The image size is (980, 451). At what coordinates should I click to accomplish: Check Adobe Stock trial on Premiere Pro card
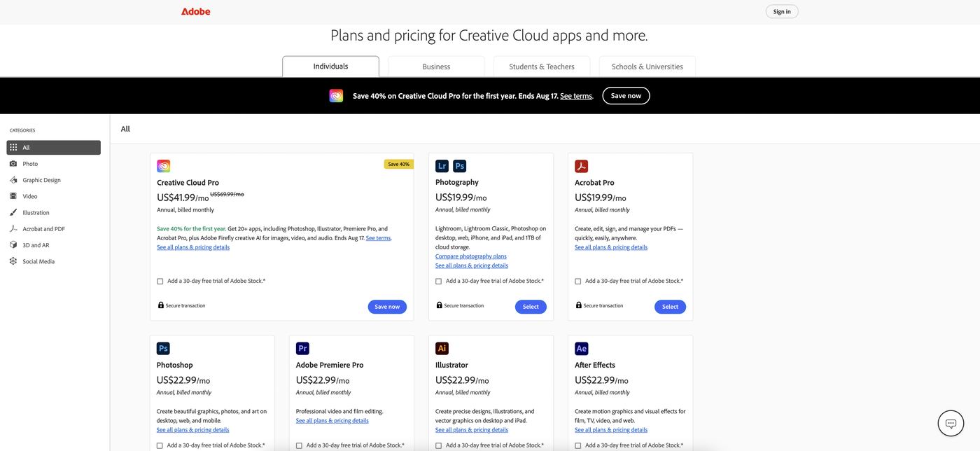[299, 445]
